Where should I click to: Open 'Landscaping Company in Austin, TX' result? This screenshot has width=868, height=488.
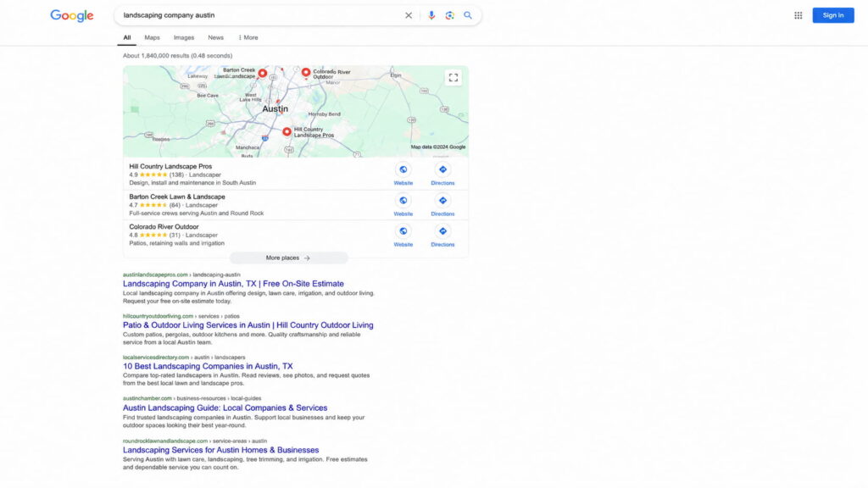point(233,284)
